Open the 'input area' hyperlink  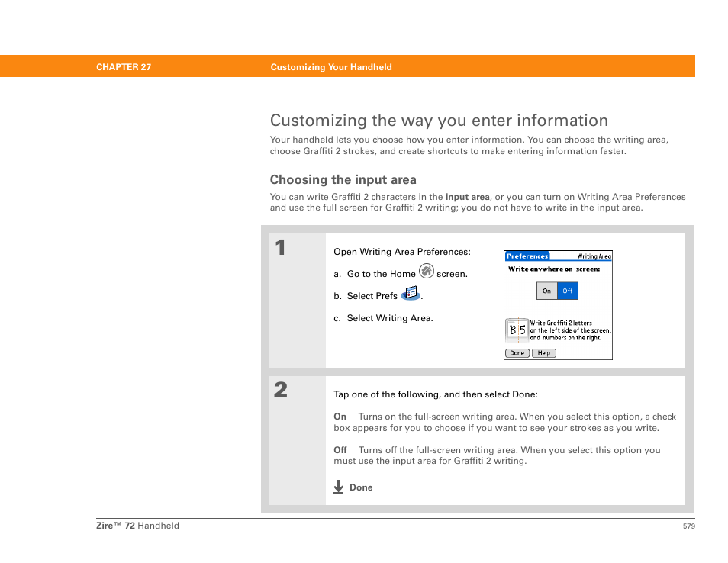point(467,197)
